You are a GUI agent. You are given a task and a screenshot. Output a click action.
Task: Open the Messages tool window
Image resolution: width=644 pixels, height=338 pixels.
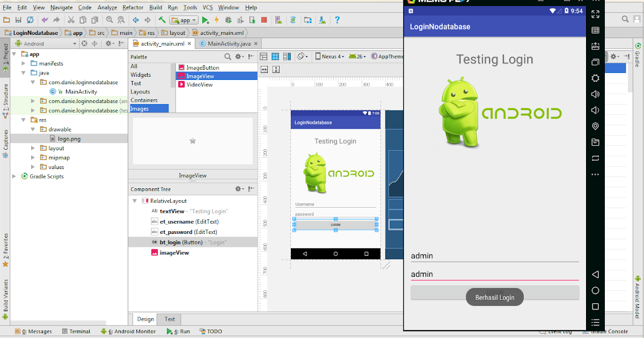point(33,332)
